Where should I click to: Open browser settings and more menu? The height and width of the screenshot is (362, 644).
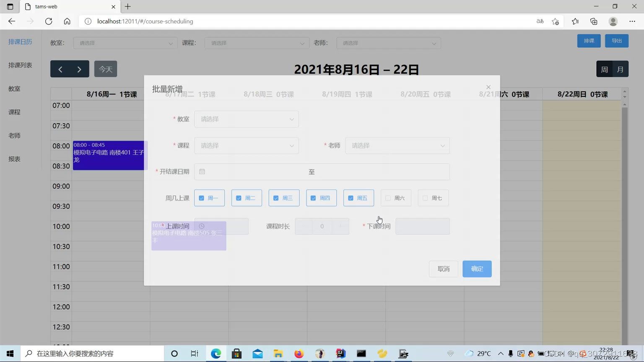coord(632,21)
